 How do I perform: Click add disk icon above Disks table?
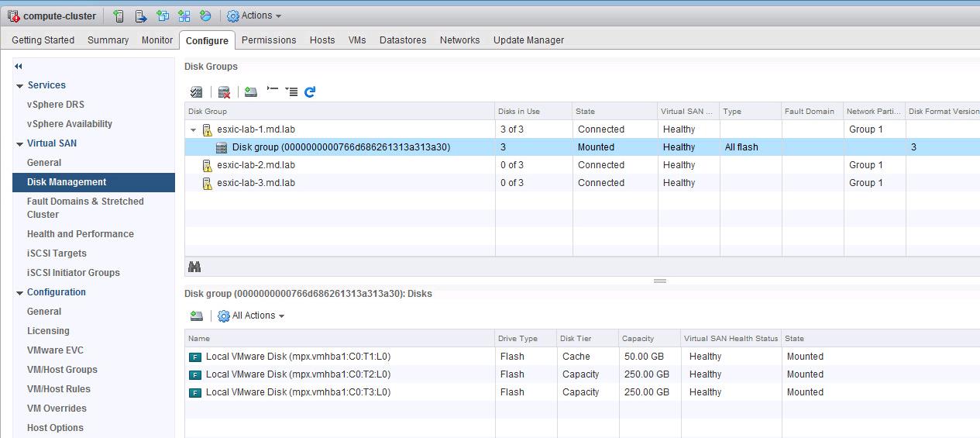[x=196, y=316]
